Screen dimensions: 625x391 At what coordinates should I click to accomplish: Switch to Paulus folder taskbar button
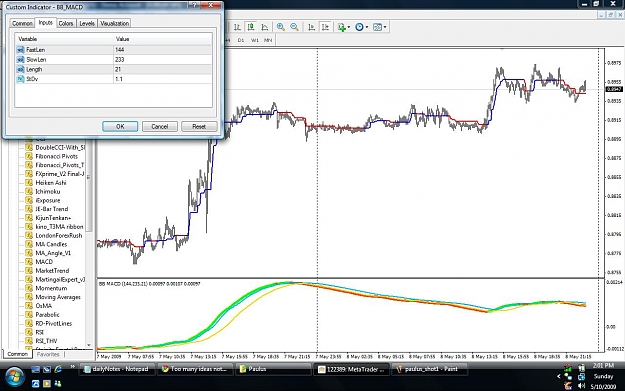[273, 369]
